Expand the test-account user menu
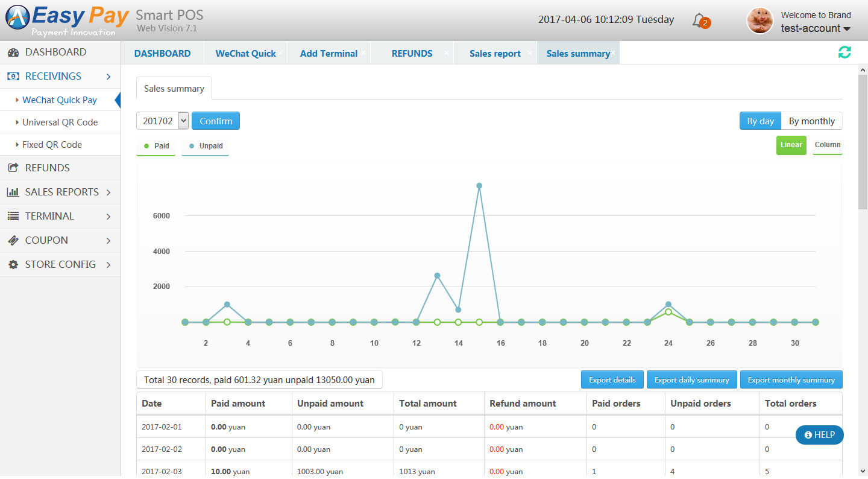 point(816,28)
